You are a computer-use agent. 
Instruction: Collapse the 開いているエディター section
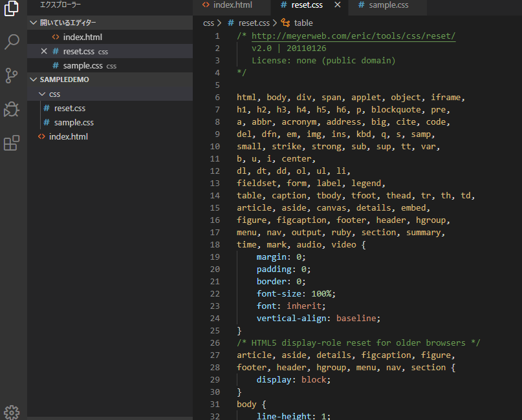point(34,23)
